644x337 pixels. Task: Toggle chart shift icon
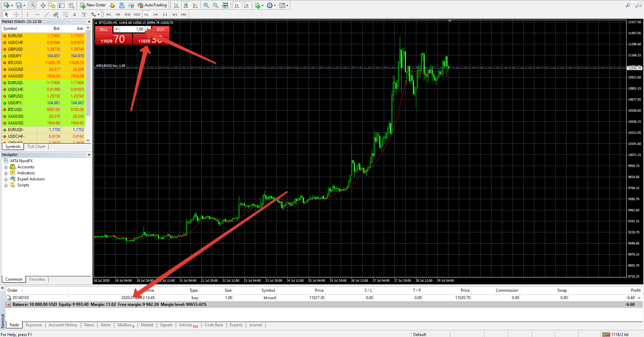tap(247, 5)
